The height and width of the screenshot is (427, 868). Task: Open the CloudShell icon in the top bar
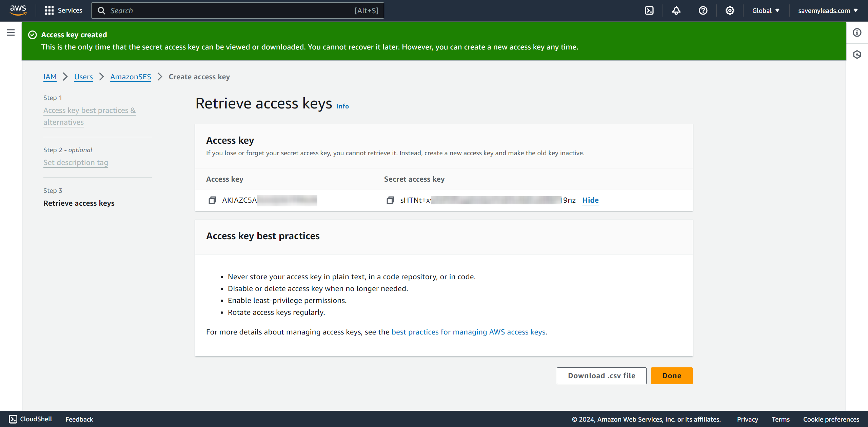(x=649, y=11)
